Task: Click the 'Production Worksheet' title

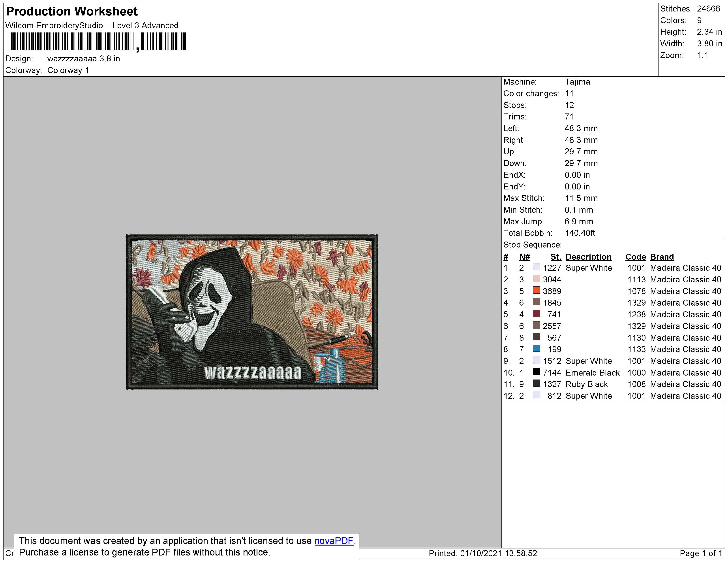Action: (x=72, y=11)
